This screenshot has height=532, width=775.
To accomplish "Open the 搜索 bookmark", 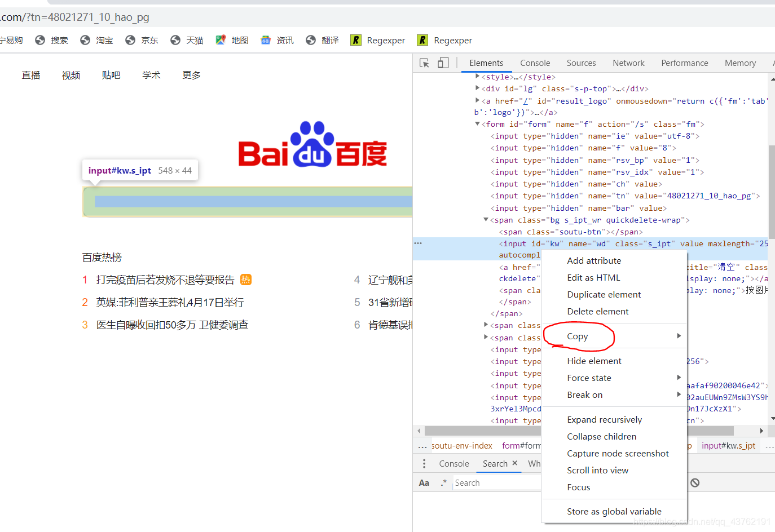I will (x=52, y=40).
